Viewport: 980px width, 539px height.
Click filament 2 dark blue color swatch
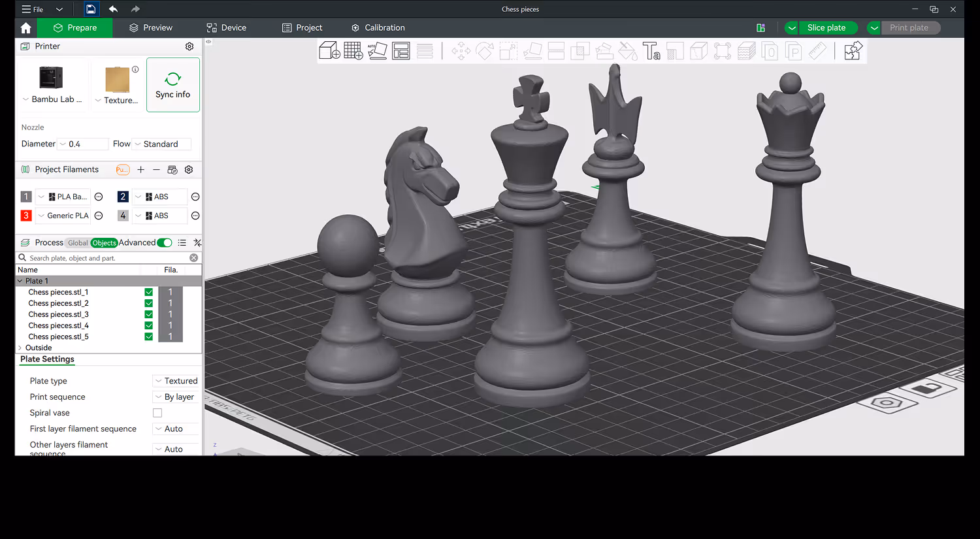123,197
